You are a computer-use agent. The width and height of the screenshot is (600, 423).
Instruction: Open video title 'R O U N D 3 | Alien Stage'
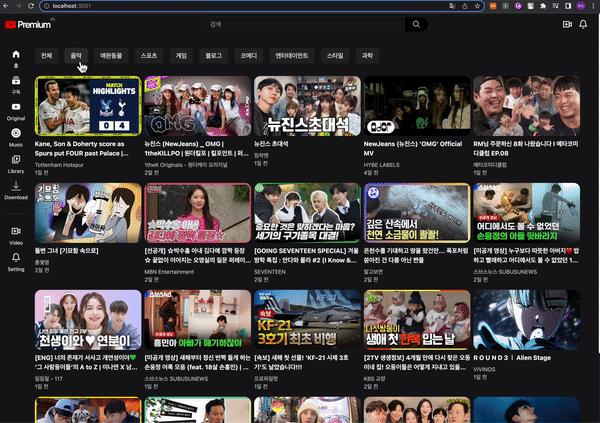[x=512, y=358]
